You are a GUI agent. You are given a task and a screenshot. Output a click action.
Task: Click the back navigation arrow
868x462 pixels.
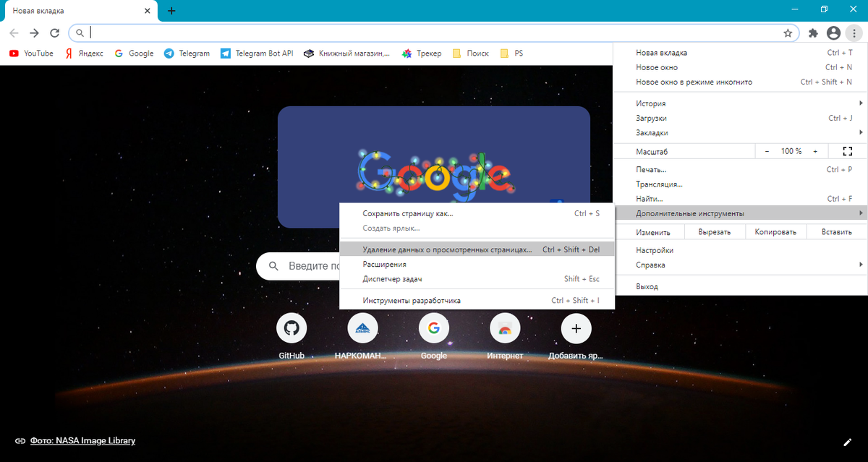click(14, 33)
